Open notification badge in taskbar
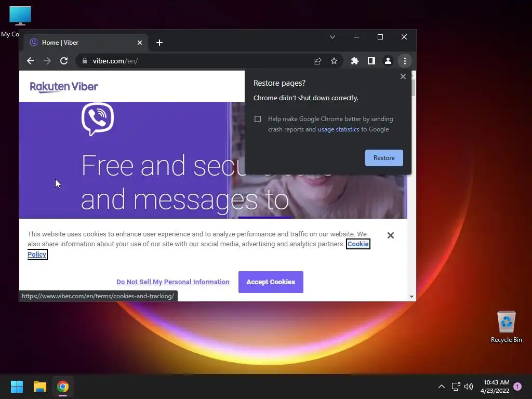The image size is (532, 399). click(517, 387)
